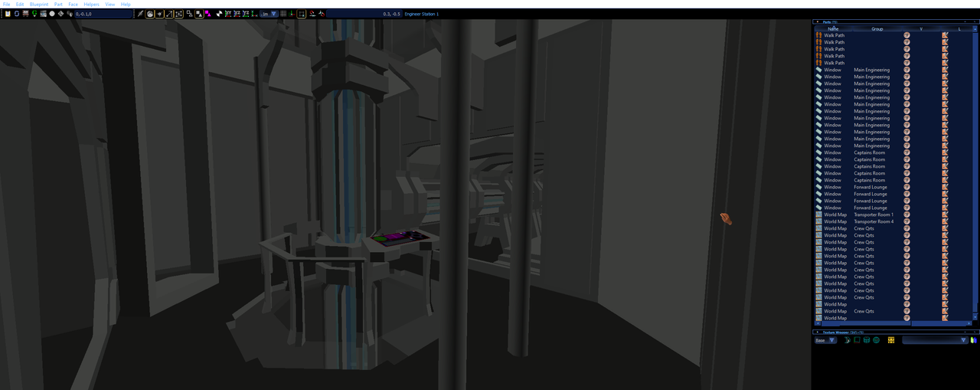Toggle the highlighted sphere tool button
Screen dimensions: 980x390
[150, 14]
